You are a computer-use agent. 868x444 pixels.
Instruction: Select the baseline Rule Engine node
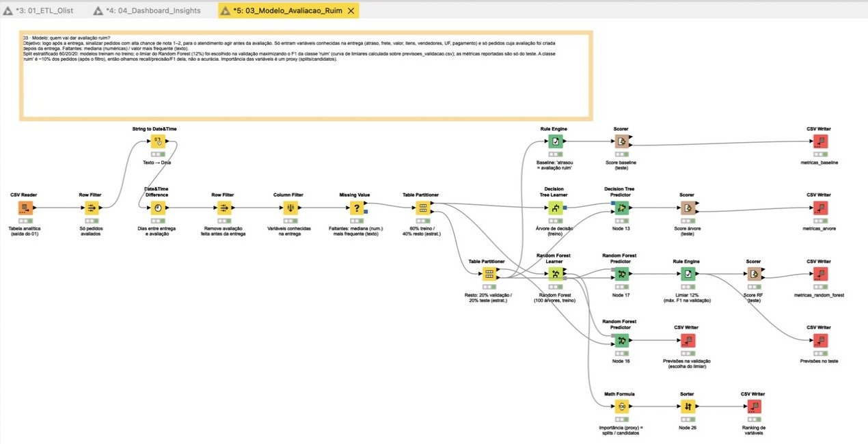[x=556, y=142]
